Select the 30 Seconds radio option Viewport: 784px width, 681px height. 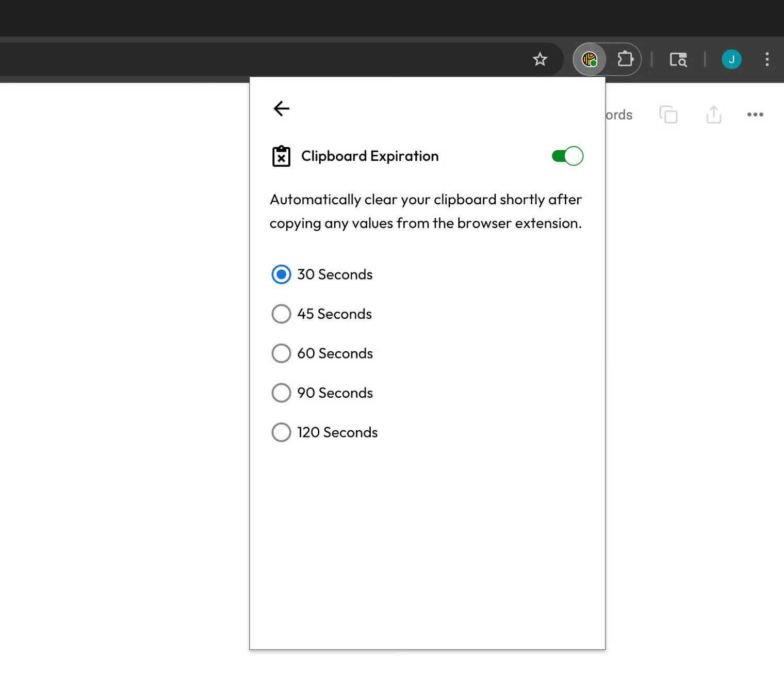pyautogui.click(x=281, y=274)
